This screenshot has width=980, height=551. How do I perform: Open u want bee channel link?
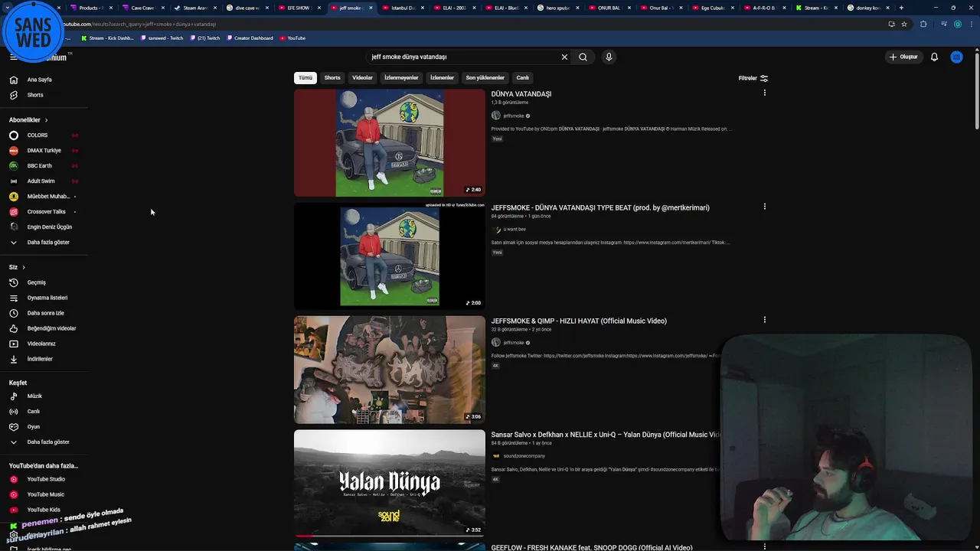(x=514, y=230)
